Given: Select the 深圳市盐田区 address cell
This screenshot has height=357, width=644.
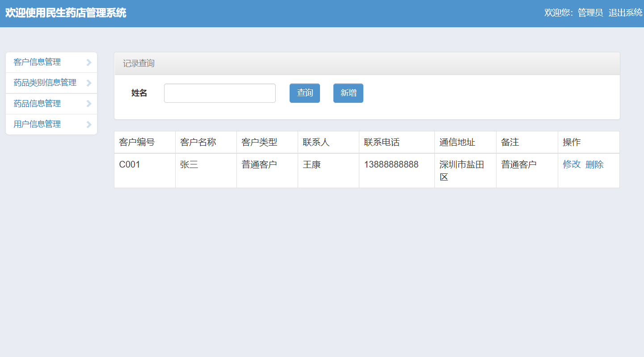Looking at the screenshot, I should [x=465, y=171].
